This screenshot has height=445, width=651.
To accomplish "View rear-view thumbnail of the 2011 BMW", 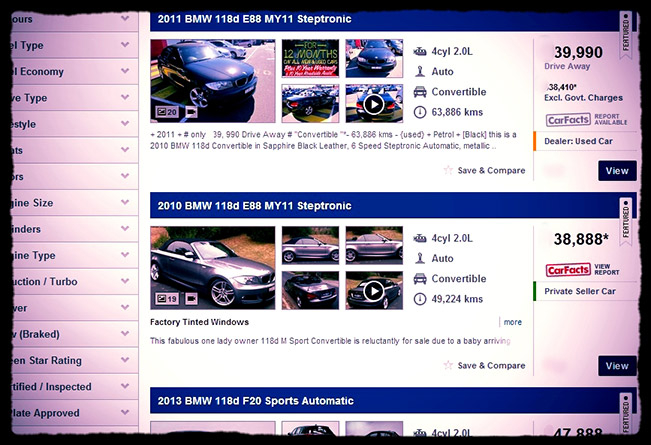I will (x=310, y=103).
